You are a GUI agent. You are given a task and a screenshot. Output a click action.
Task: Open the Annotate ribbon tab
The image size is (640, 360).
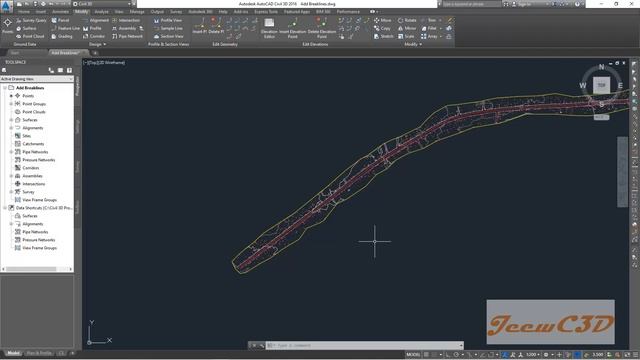pyautogui.click(x=60, y=12)
